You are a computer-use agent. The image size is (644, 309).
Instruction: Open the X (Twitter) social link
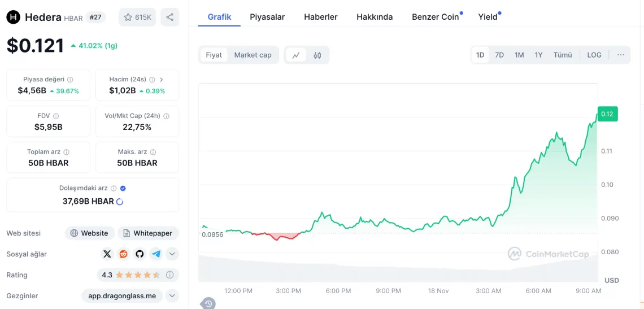pyautogui.click(x=107, y=254)
